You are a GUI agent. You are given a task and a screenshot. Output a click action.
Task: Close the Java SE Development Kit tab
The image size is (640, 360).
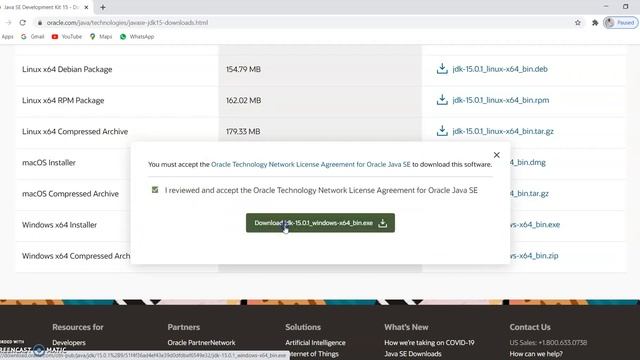click(x=86, y=7)
